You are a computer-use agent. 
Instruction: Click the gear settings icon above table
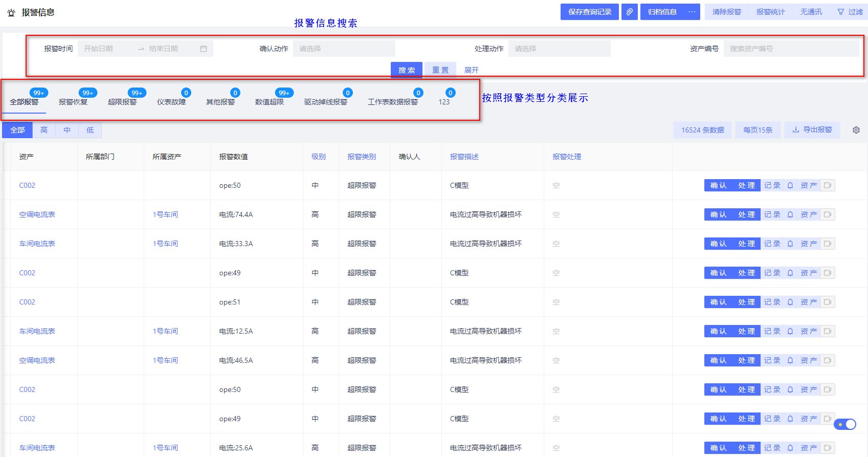(x=856, y=130)
